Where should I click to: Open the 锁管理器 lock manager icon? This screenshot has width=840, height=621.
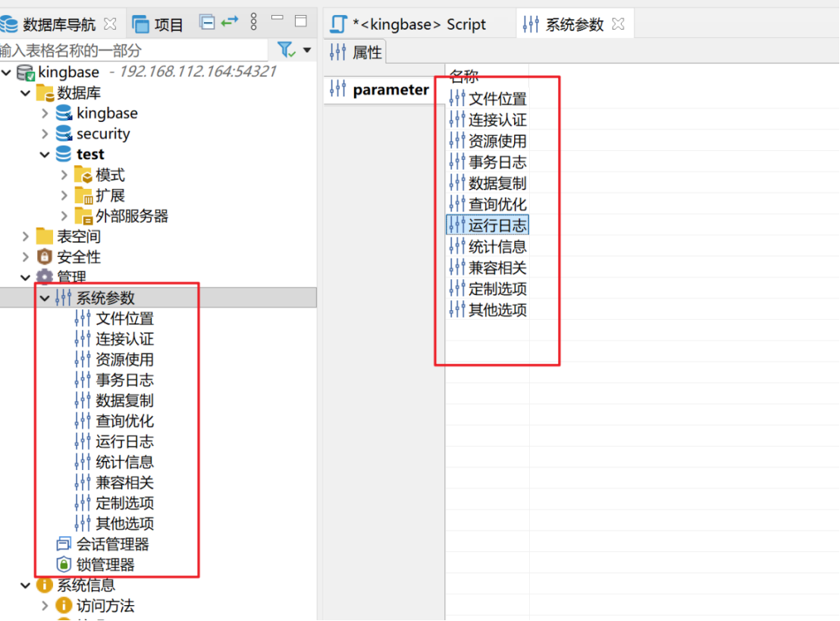pyautogui.click(x=64, y=565)
